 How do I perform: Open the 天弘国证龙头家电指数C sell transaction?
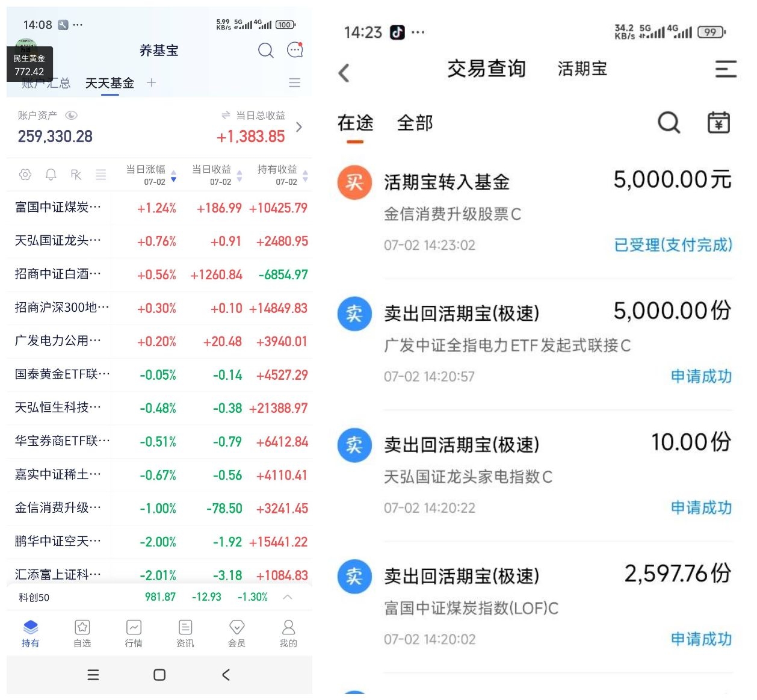(x=534, y=475)
